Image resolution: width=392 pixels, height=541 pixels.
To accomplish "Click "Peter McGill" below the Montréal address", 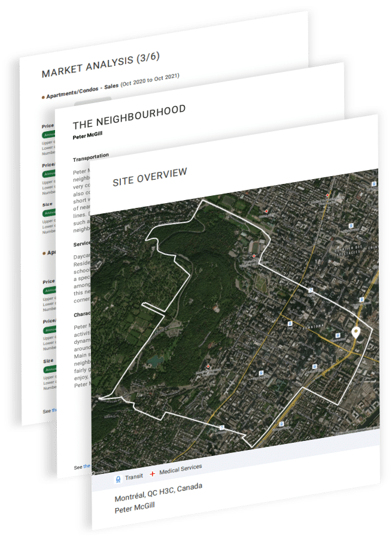I will pos(135,507).
